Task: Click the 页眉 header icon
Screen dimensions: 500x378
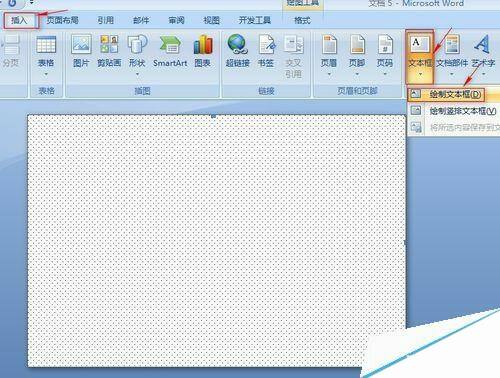Action: coord(329,44)
